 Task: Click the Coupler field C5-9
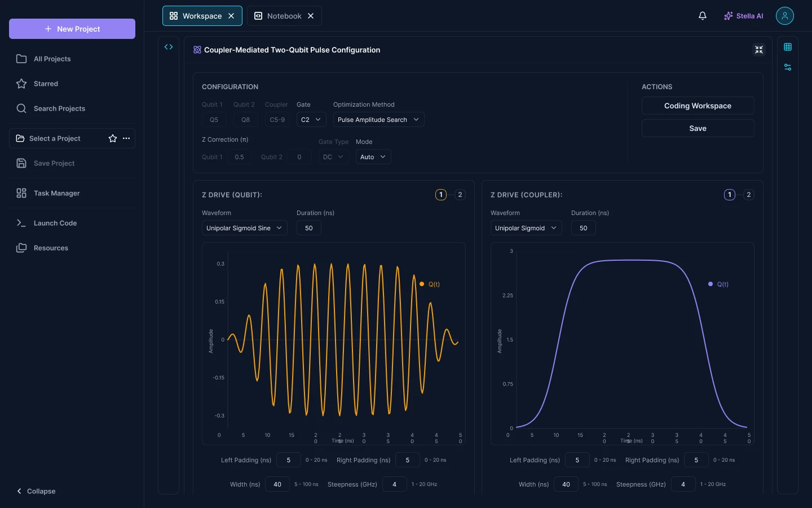277,120
